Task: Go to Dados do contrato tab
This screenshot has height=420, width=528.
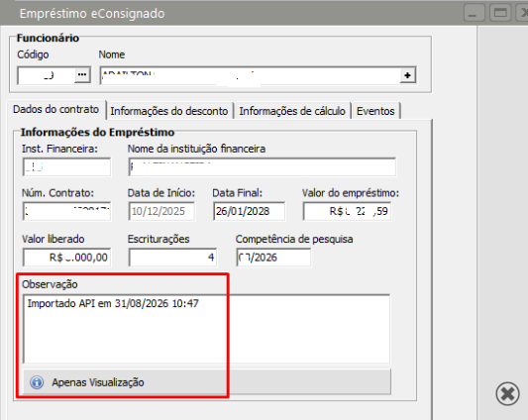Action: tap(55, 109)
